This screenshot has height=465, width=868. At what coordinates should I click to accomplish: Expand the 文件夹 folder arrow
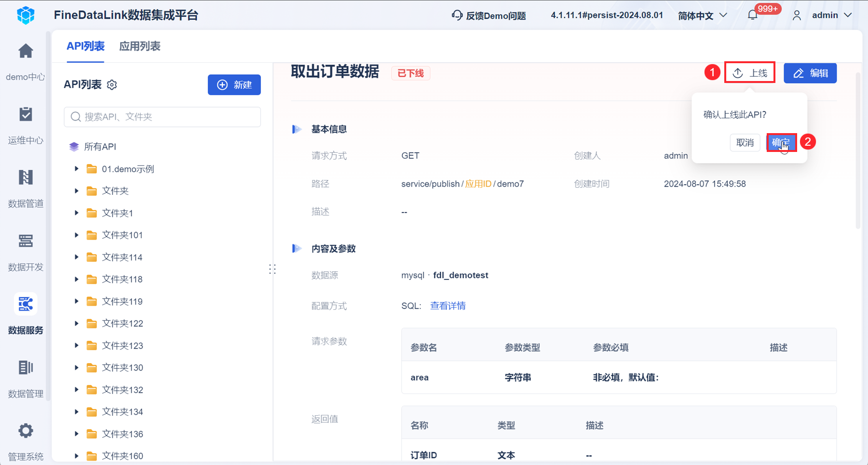click(76, 191)
